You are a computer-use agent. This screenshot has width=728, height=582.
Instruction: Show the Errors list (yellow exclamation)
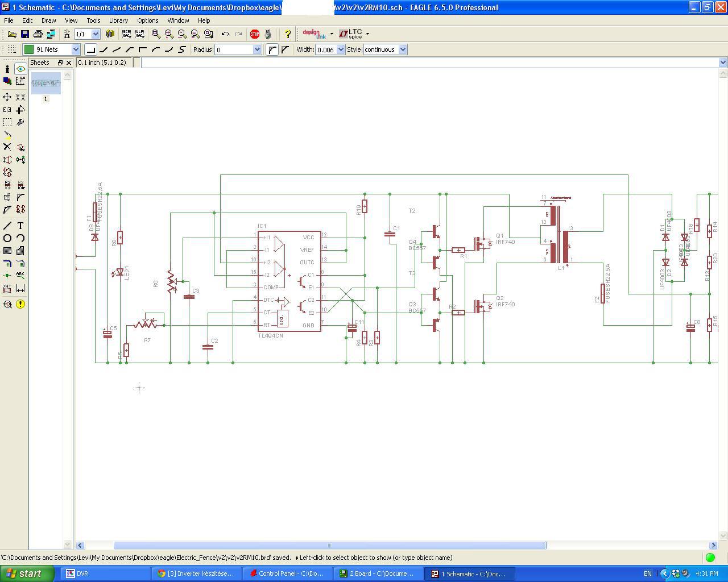20,304
